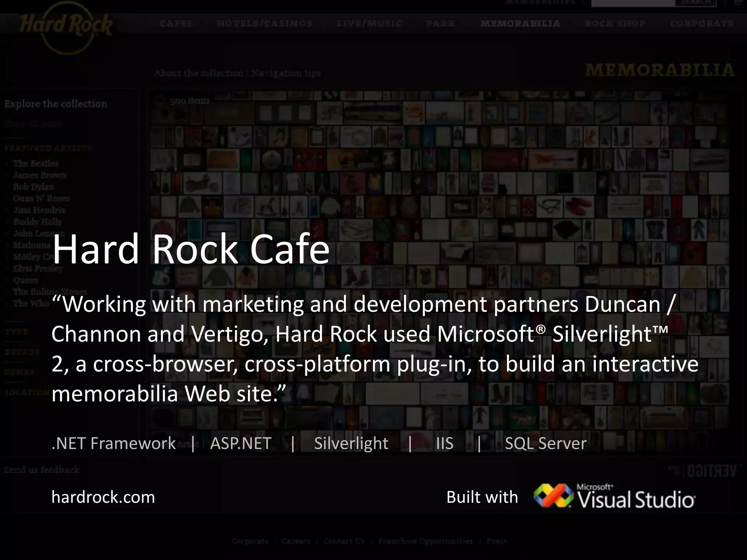Select The Beatles in featured artists
The width and height of the screenshot is (747, 560).
click(x=36, y=163)
